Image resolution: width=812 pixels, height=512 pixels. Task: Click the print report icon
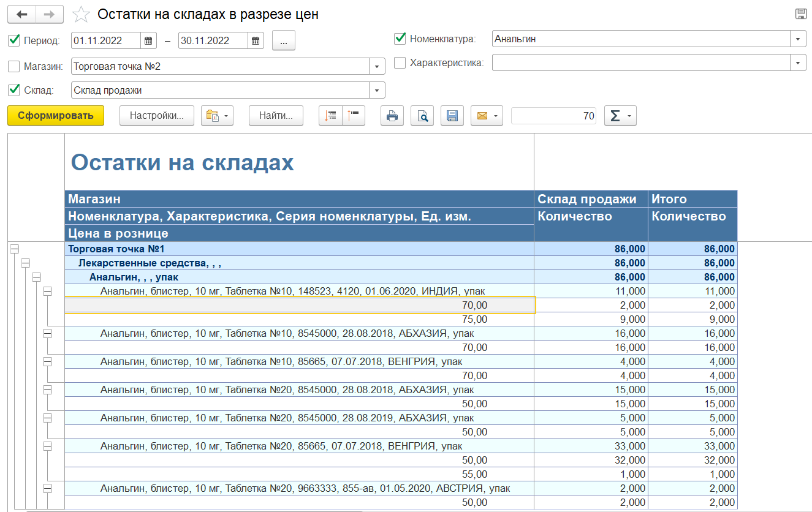(392, 116)
